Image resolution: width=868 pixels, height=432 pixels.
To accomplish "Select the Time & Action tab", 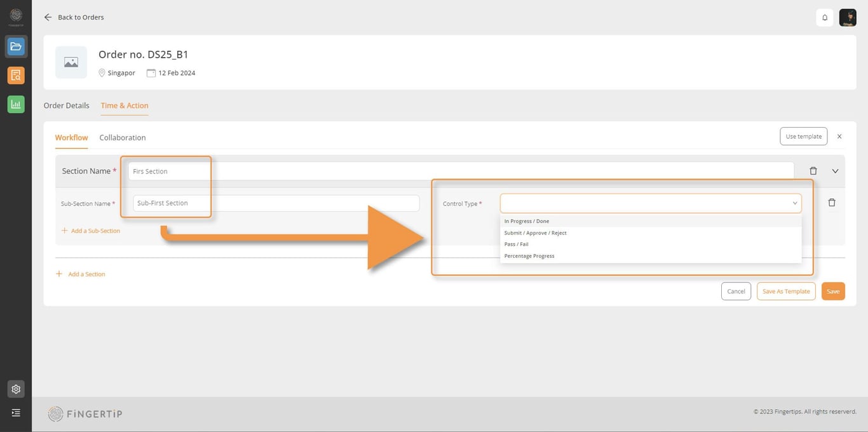I will tap(125, 105).
